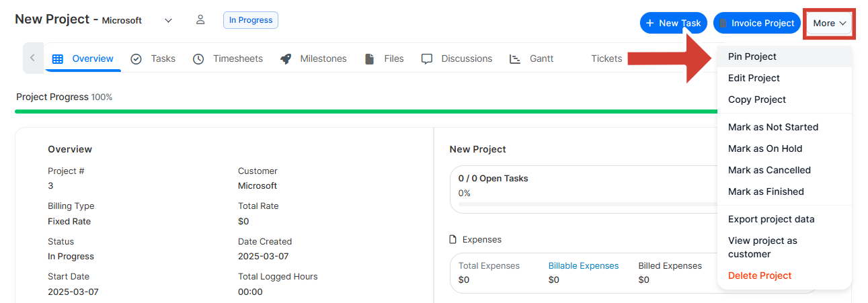
Task: Select Delete Project in the menu
Action: [x=760, y=275]
